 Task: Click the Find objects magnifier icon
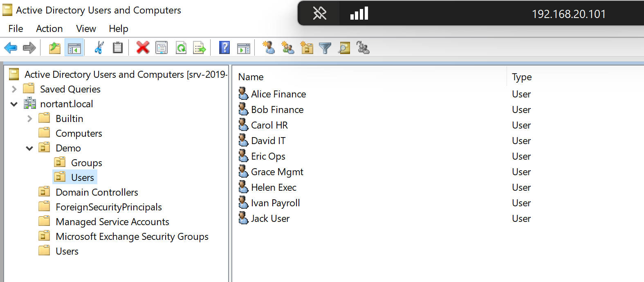[344, 48]
